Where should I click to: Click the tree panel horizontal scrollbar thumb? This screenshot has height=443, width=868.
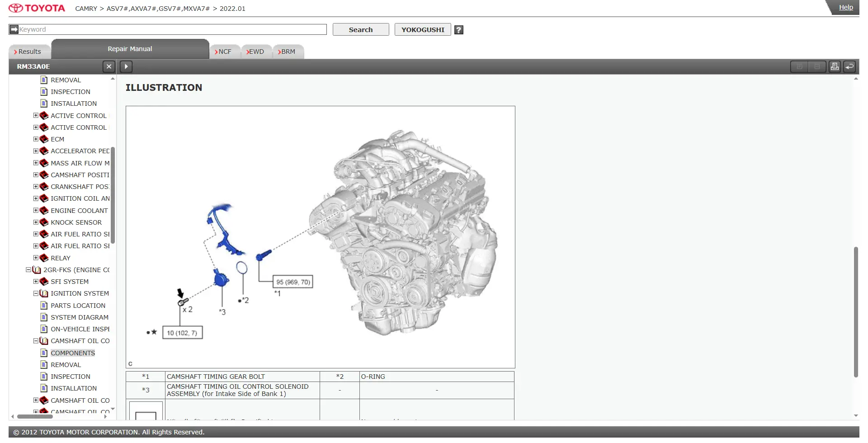point(35,416)
